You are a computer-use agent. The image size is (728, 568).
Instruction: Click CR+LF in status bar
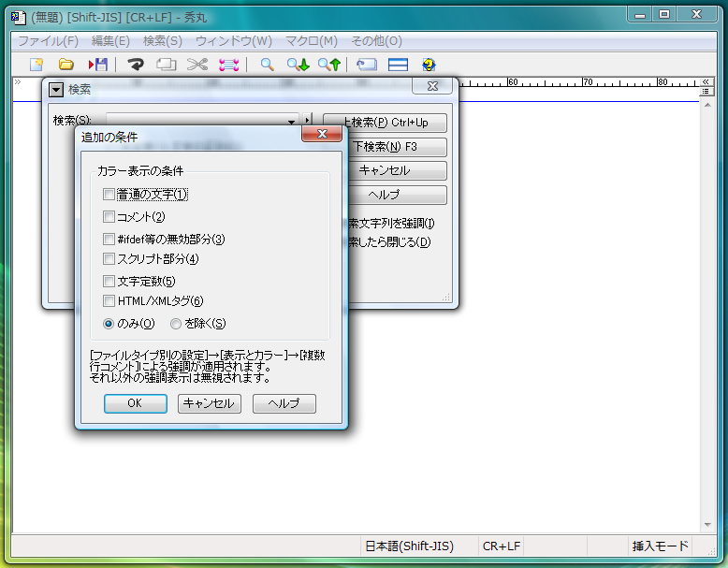point(502,546)
